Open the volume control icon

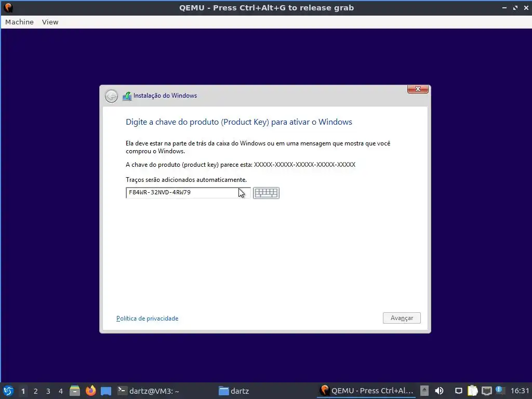point(439,391)
